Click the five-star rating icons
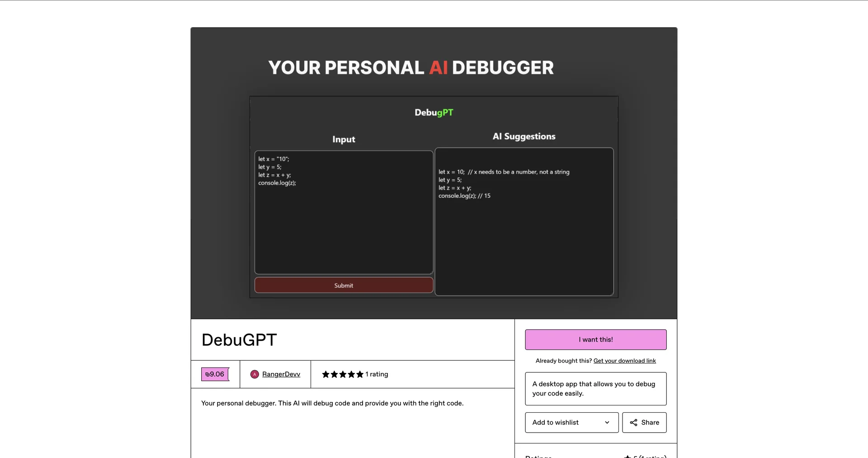Viewport: 868px width, 458px height. [343, 374]
